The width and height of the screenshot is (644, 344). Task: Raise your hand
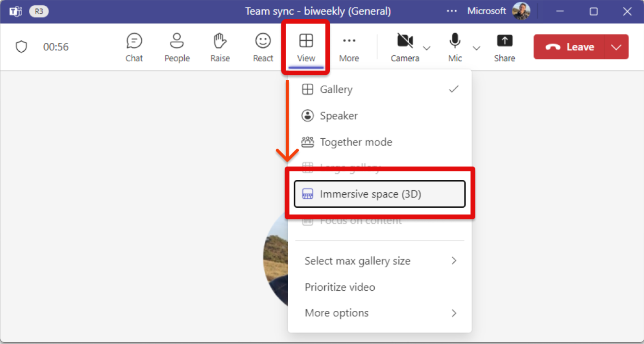pos(220,47)
